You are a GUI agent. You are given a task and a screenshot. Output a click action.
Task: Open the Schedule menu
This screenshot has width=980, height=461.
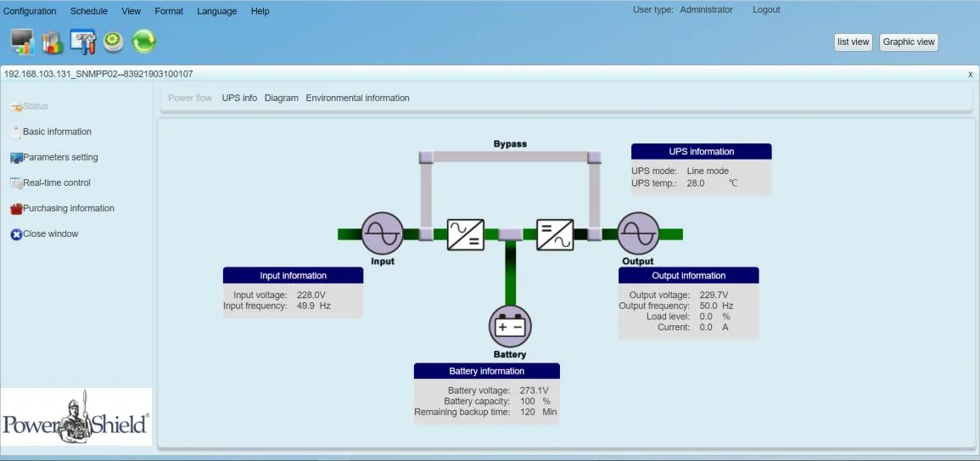[89, 11]
